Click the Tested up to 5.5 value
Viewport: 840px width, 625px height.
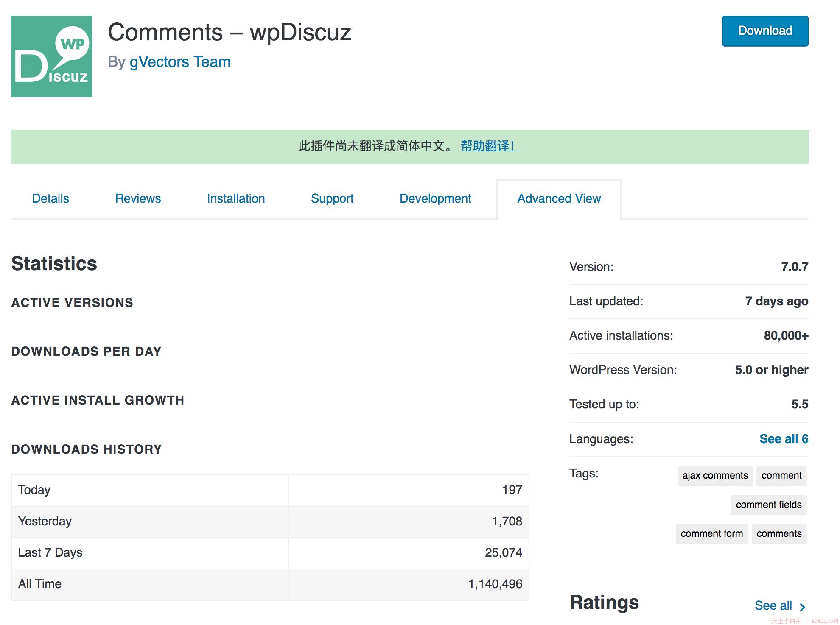tap(800, 405)
